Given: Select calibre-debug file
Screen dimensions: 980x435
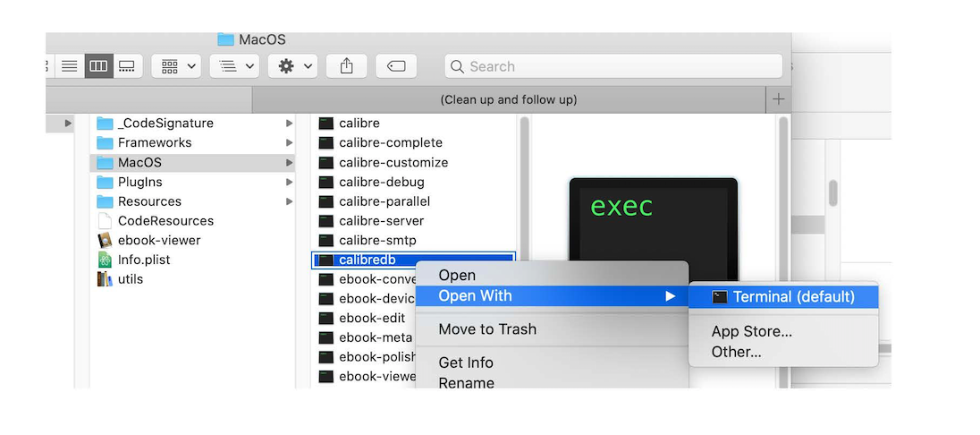Looking at the screenshot, I should click(x=414, y=182).
